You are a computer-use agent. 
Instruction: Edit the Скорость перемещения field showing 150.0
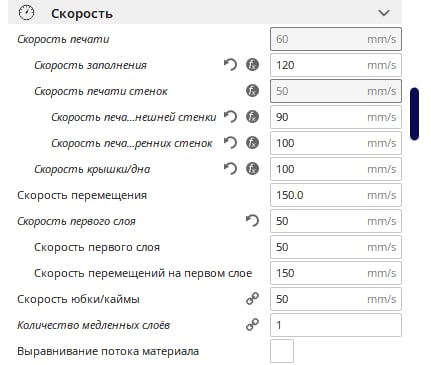tap(336, 195)
